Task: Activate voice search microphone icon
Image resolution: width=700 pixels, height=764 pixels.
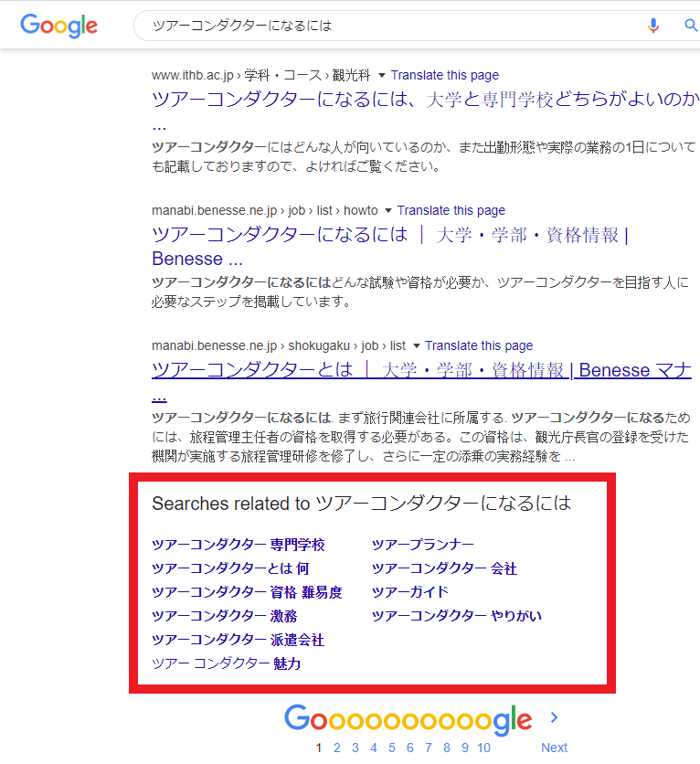Action: click(653, 26)
